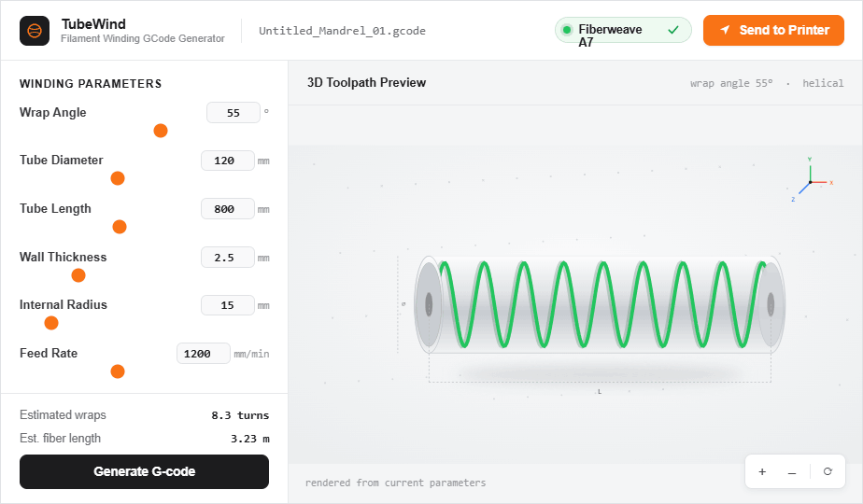Viewport: 863px width, 504px height.
Task: Click 'rendered from current parameters' status text
Action: point(396,483)
